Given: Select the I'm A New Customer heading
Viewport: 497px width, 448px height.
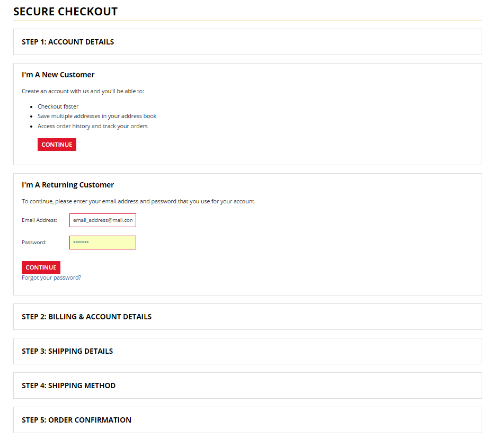Looking at the screenshot, I should point(58,75).
